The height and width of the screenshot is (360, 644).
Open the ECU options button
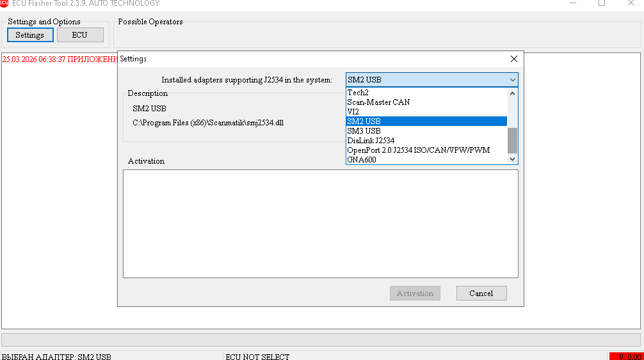point(79,35)
